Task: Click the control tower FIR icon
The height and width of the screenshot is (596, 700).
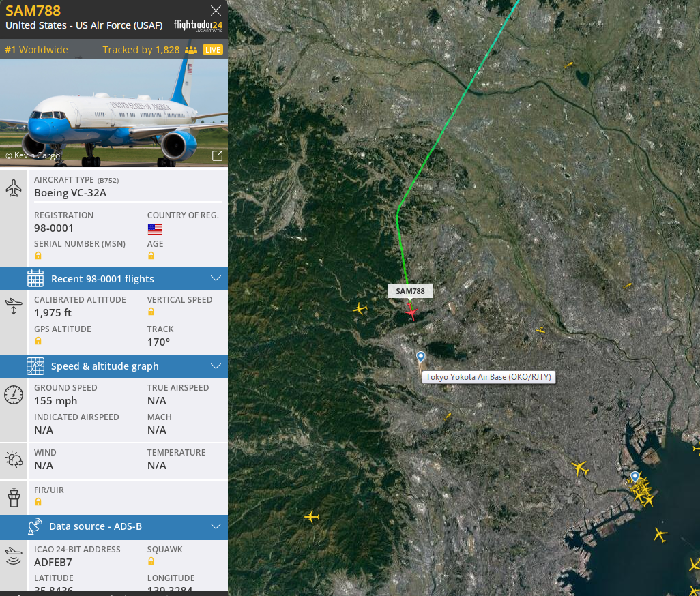Action: point(14,497)
